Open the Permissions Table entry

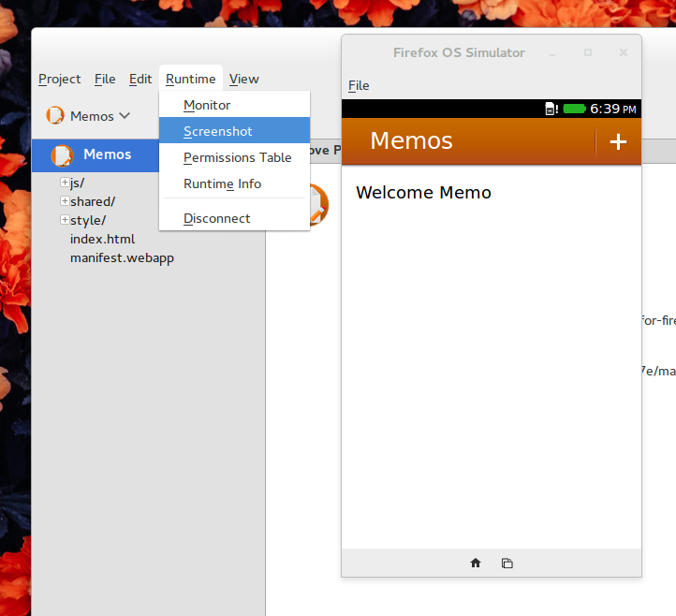coord(234,158)
